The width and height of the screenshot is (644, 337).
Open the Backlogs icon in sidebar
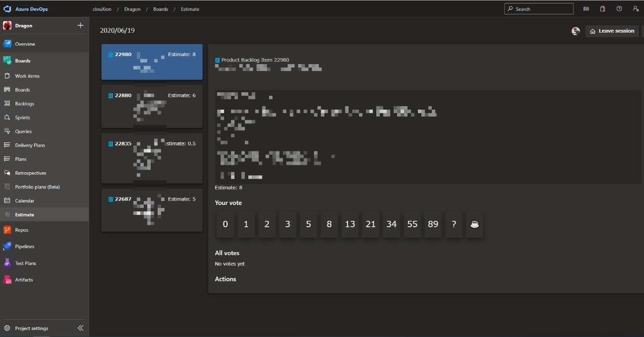pyautogui.click(x=7, y=104)
